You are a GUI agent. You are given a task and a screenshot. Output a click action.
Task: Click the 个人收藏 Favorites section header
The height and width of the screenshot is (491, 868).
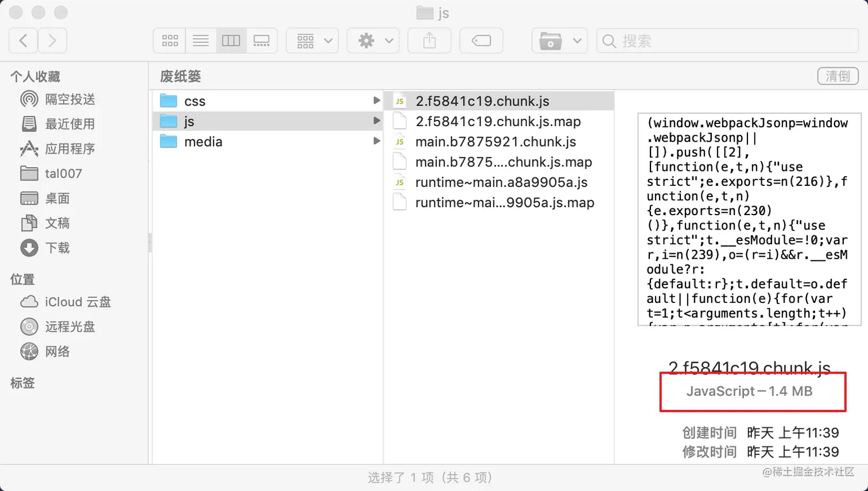pyautogui.click(x=35, y=76)
